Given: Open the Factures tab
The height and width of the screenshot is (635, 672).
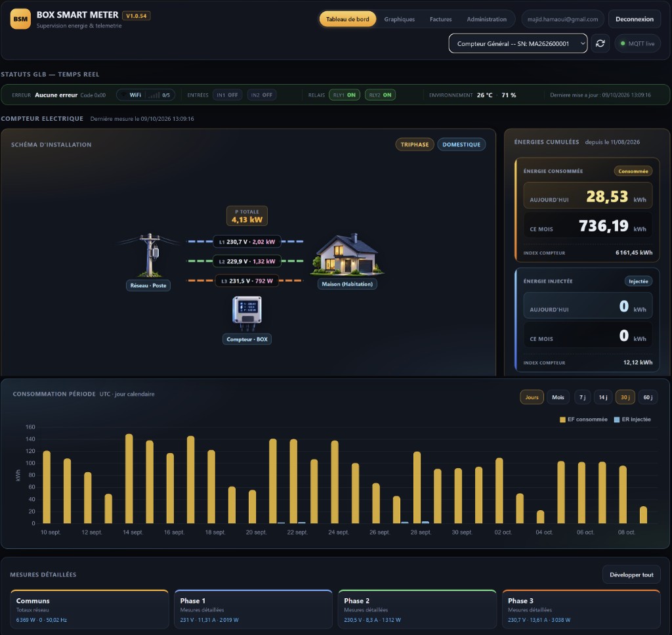Looking at the screenshot, I should pyautogui.click(x=440, y=19).
